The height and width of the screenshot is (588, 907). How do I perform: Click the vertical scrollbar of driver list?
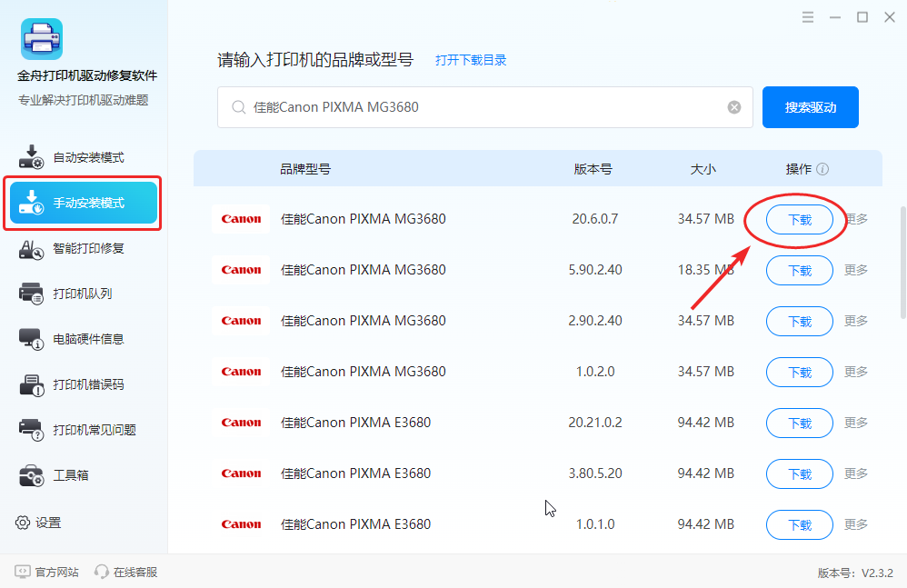click(x=903, y=262)
